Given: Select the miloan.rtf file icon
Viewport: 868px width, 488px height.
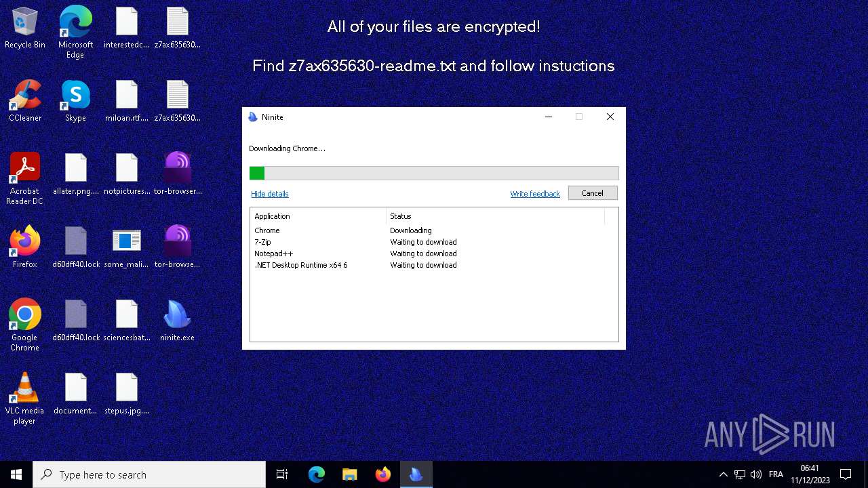Looking at the screenshot, I should coord(126,102).
